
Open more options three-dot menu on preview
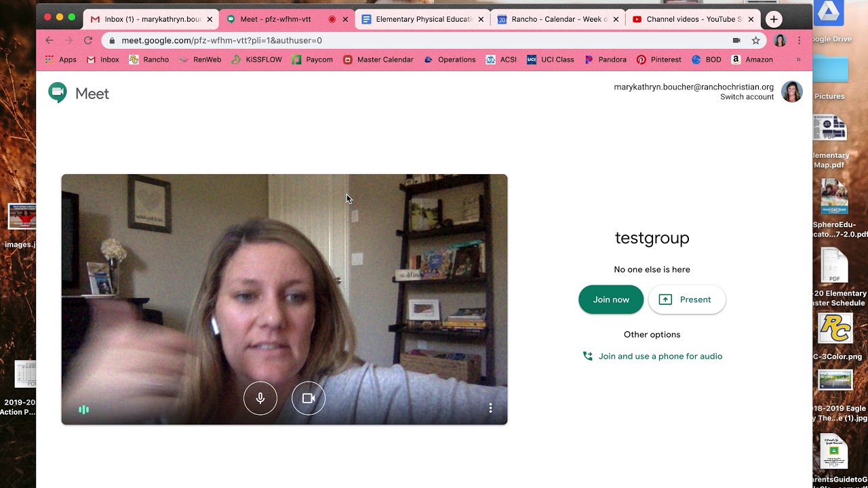pyautogui.click(x=490, y=408)
